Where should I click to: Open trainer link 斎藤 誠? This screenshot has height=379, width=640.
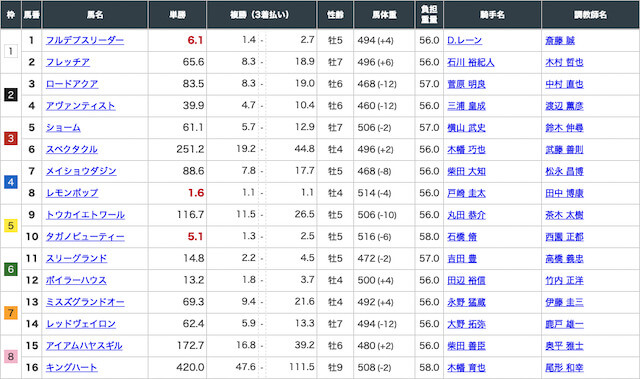[x=560, y=40]
